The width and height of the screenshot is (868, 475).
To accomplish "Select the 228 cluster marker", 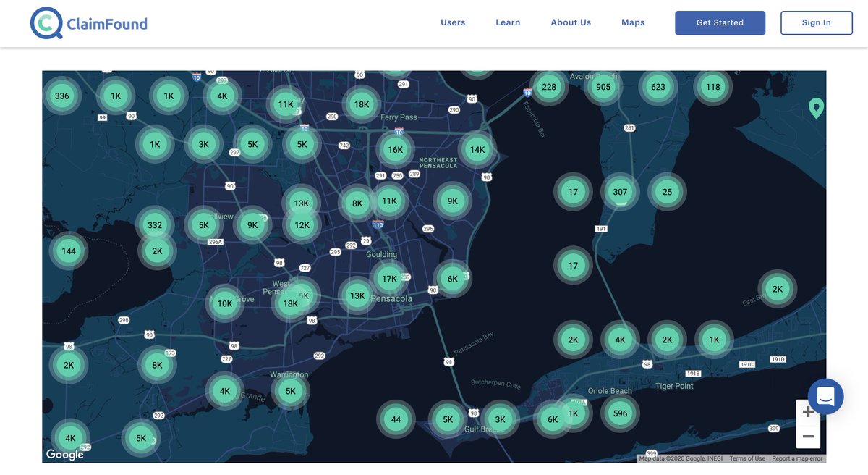I will [549, 87].
